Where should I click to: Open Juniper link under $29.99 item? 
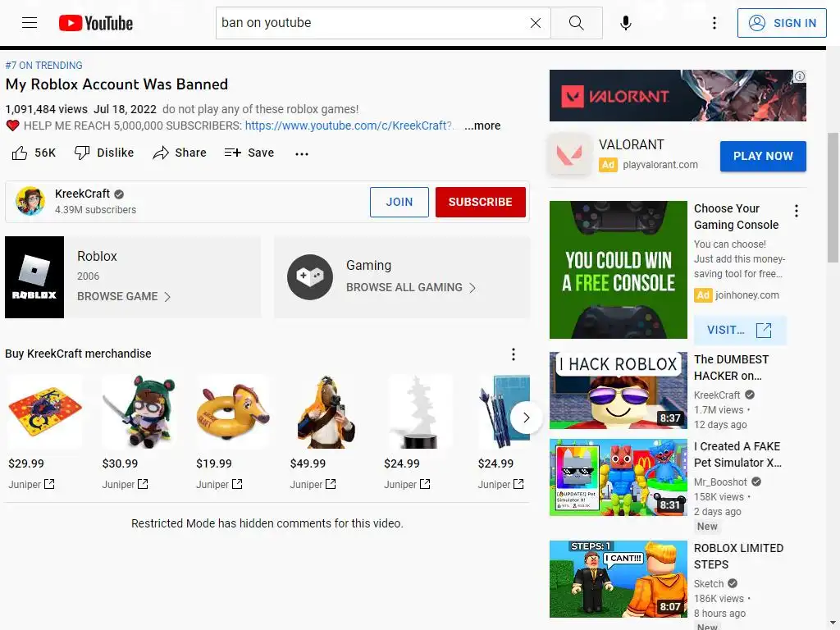click(x=31, y=484)
